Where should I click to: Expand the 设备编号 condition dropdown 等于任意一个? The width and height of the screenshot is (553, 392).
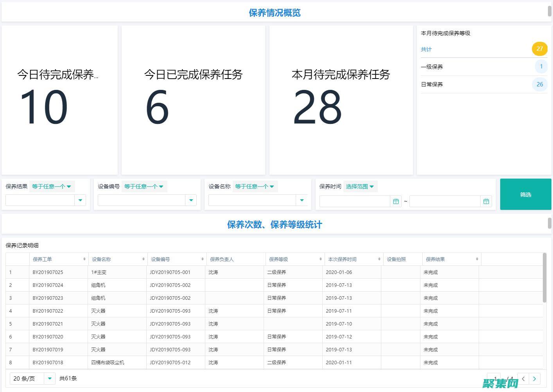pos(144,186)
